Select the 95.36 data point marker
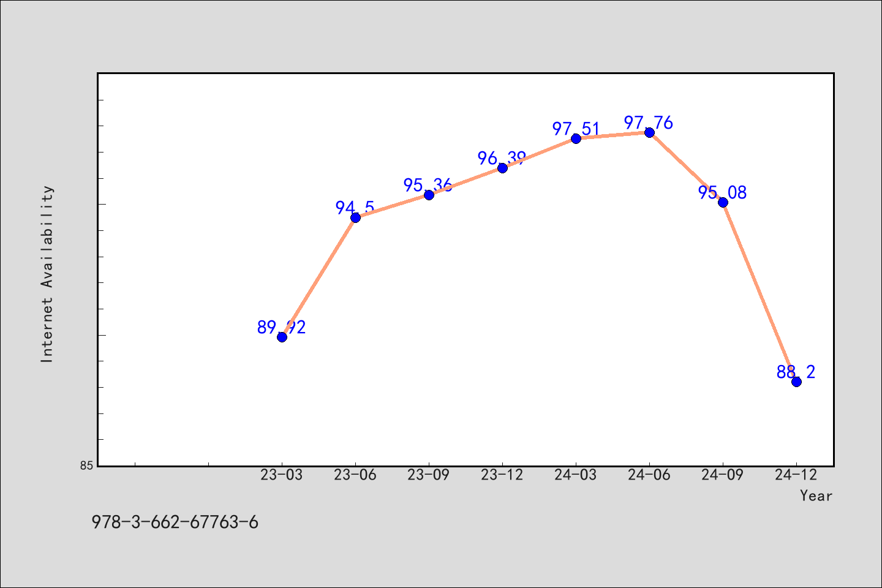 click(429, 195)
